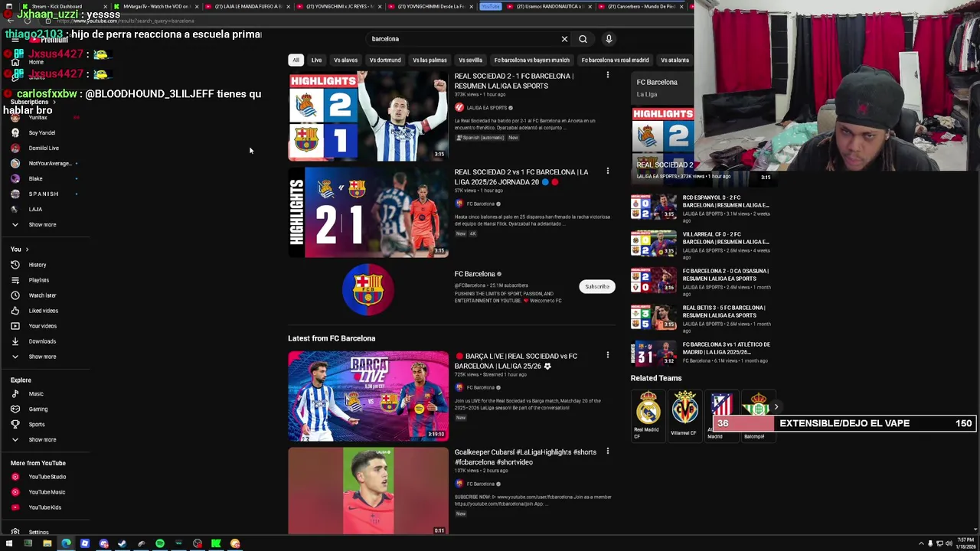Screen dimensions: 980x551
Task: Open the Windows Start menu
Action: pos(9,544)
